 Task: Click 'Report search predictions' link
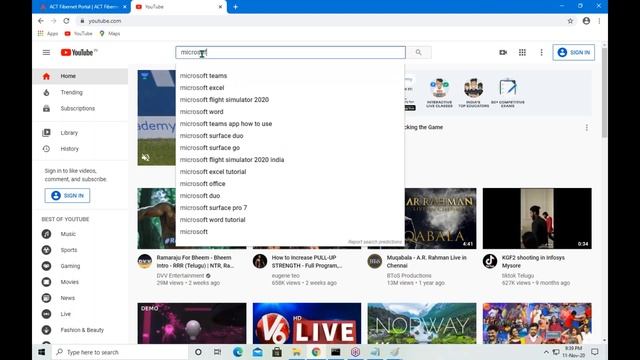coord(375,242)
